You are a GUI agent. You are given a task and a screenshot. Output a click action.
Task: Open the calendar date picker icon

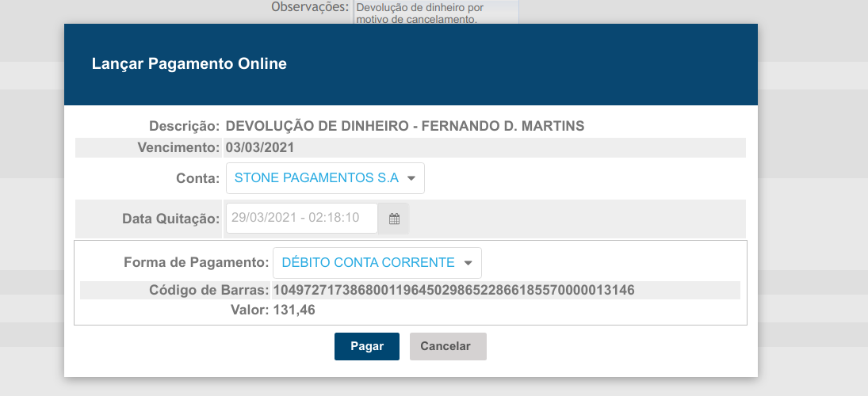pos(394,219)
